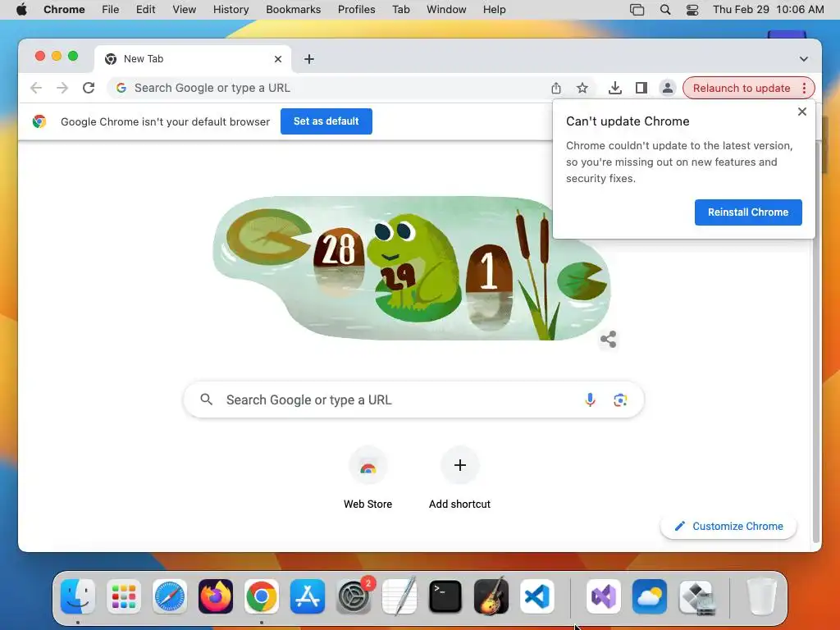Screen dimensions: 840x630
Task: Open the History menu
Action: pos(231,10)
